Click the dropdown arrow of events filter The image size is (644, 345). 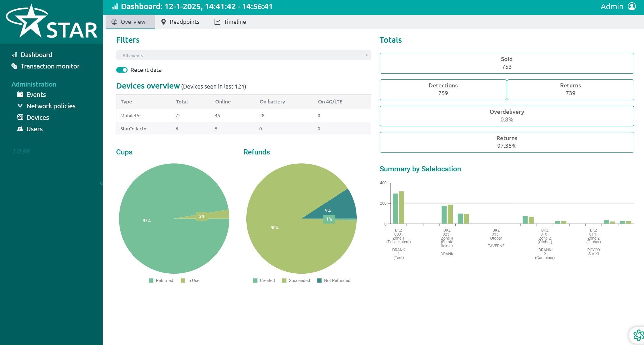click(366, 55)
